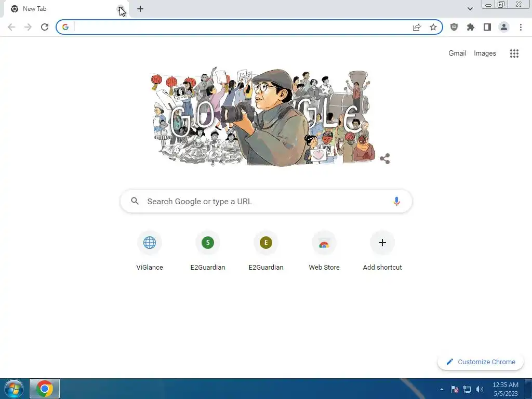Viewport: 532px width, 399px height.
Task: Open Chrome's three-dot menu
Action: click(x=521, y=27)
